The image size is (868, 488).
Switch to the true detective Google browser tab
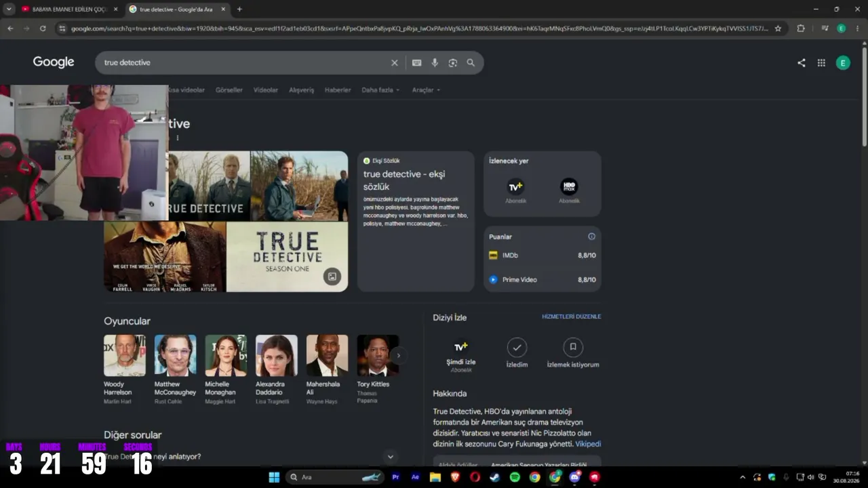(x=178, y=9)
